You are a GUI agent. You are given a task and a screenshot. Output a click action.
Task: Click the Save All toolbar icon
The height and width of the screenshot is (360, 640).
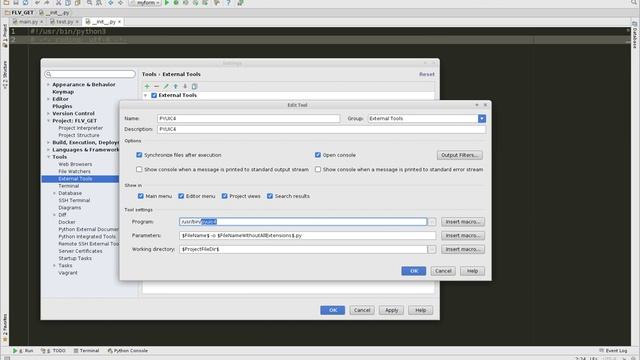click(16, 2)
